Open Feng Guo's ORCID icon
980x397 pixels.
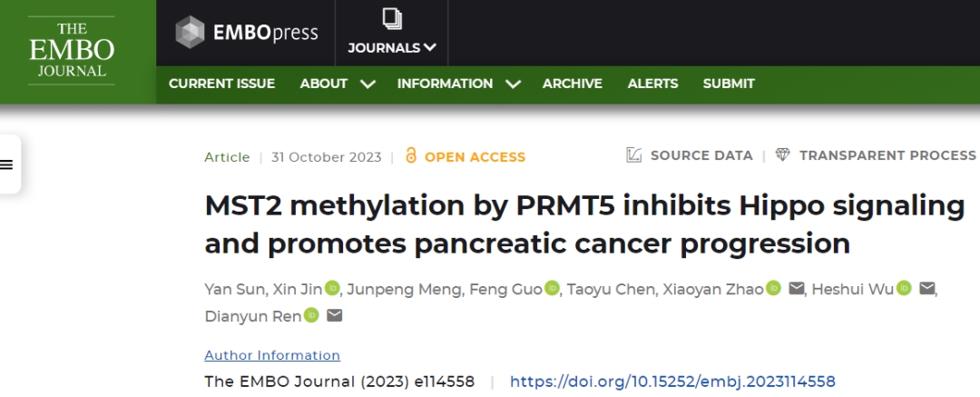[x=552, y=289]
